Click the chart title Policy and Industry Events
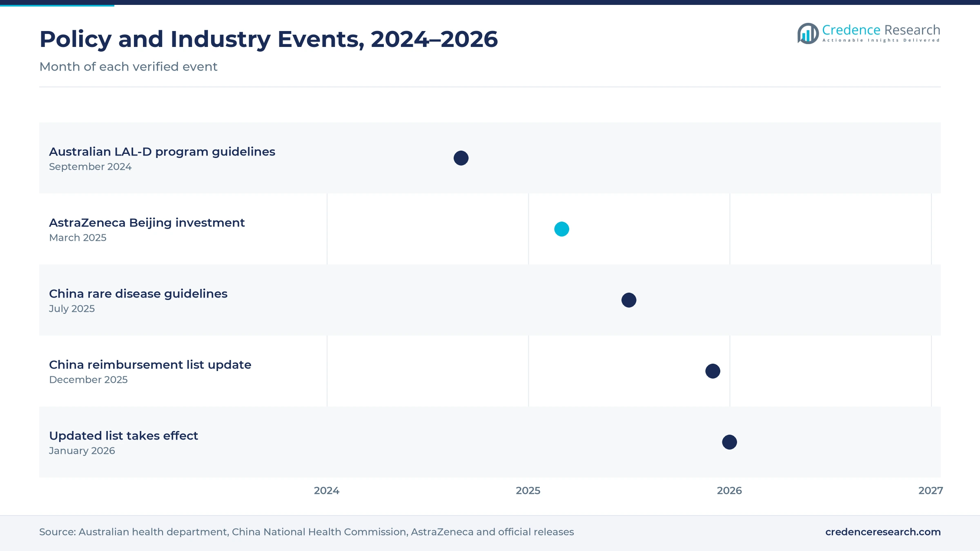This screenshot has height=551, width=980. tap(269, 39)
